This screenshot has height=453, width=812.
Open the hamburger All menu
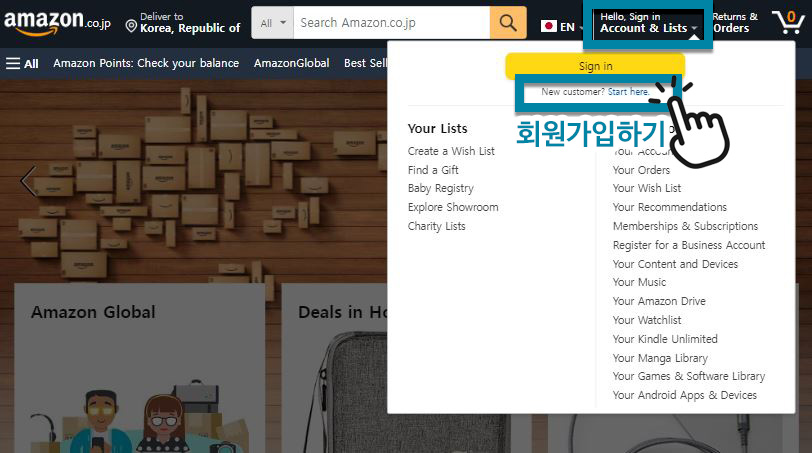point(22,64)
